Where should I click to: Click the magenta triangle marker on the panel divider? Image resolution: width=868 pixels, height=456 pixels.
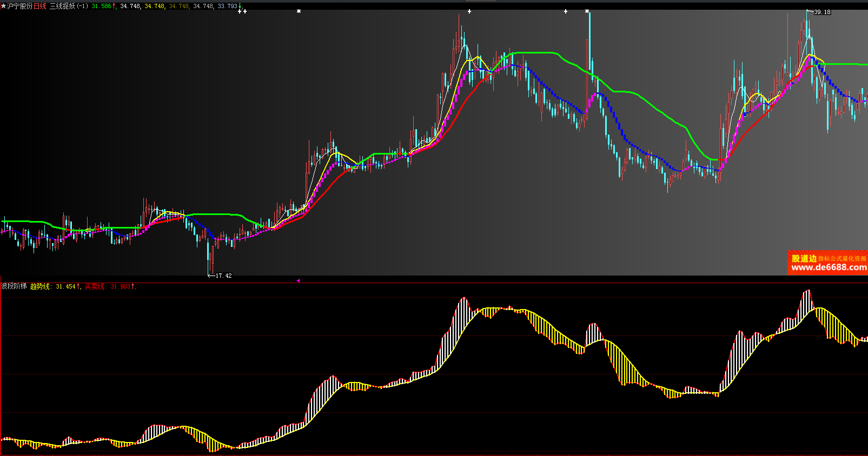pyautogui.click(x=298, y=280)
